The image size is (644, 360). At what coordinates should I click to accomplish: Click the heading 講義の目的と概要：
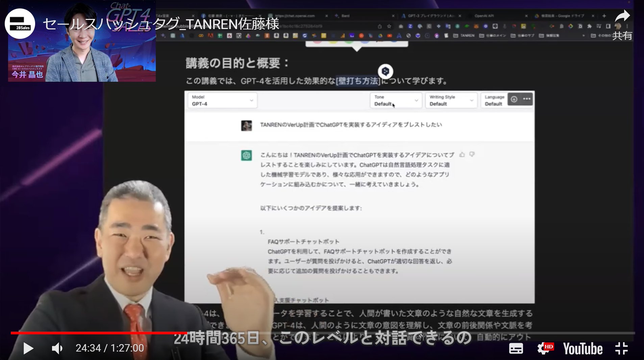pyautogui.click(x=237, y=63)
